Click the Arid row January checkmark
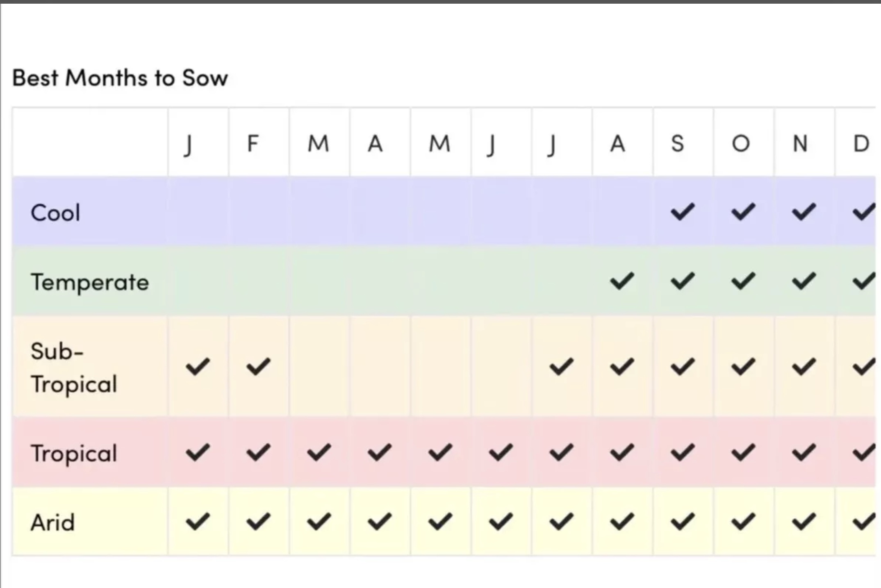881x588 pixels. click(198, 522)
